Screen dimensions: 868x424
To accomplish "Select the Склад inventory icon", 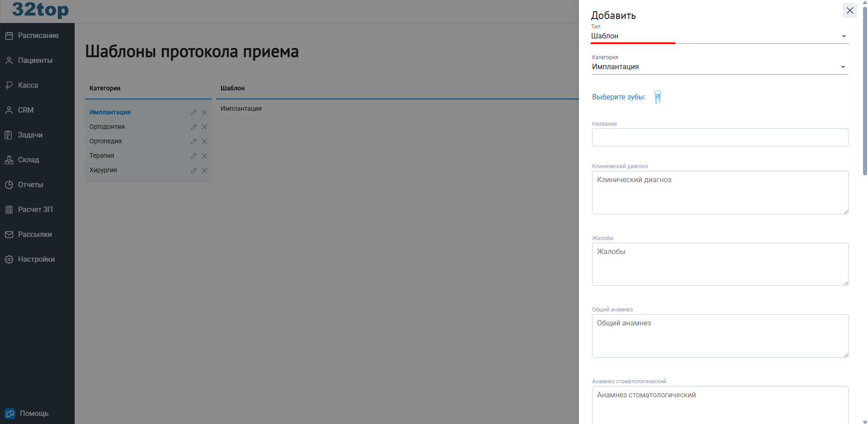I will 9,160.
